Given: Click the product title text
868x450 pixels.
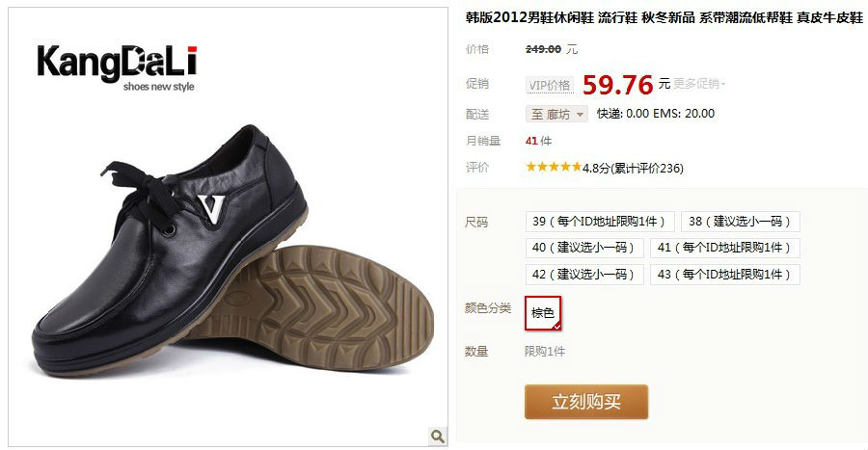Looking at the screenshot, I should (665, 17).
